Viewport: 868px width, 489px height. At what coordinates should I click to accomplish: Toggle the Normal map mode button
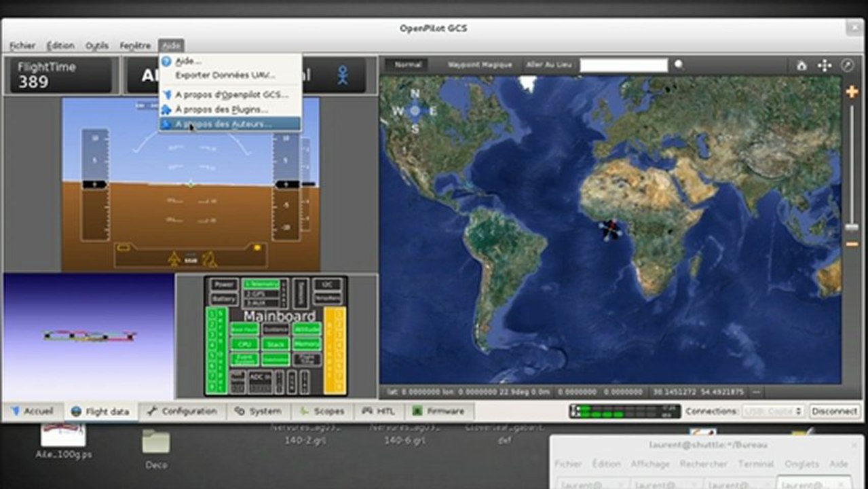tap(408, 65)
